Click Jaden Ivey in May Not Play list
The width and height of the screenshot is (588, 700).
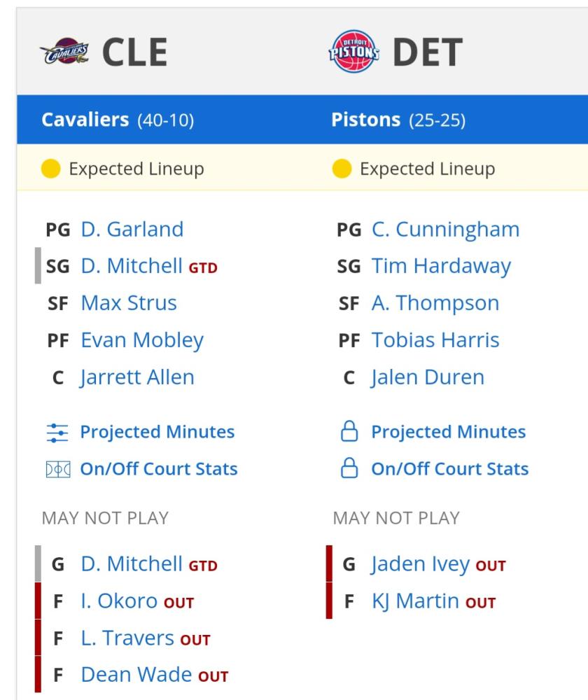point(420,565)
